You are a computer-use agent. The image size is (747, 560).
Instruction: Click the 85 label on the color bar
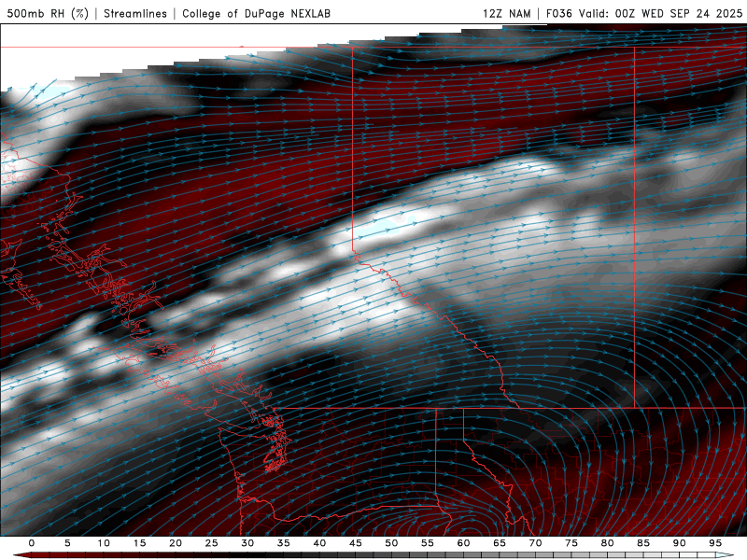pos(643,543)
